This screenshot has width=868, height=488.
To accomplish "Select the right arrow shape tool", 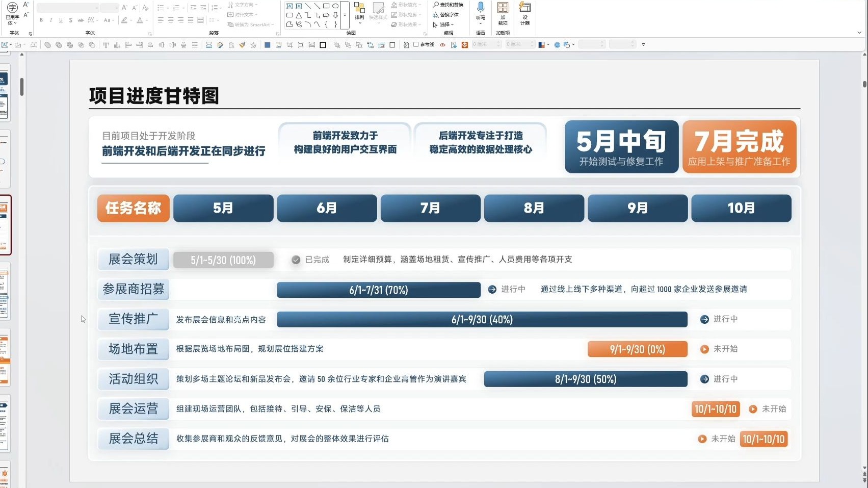I will [325, 15].
